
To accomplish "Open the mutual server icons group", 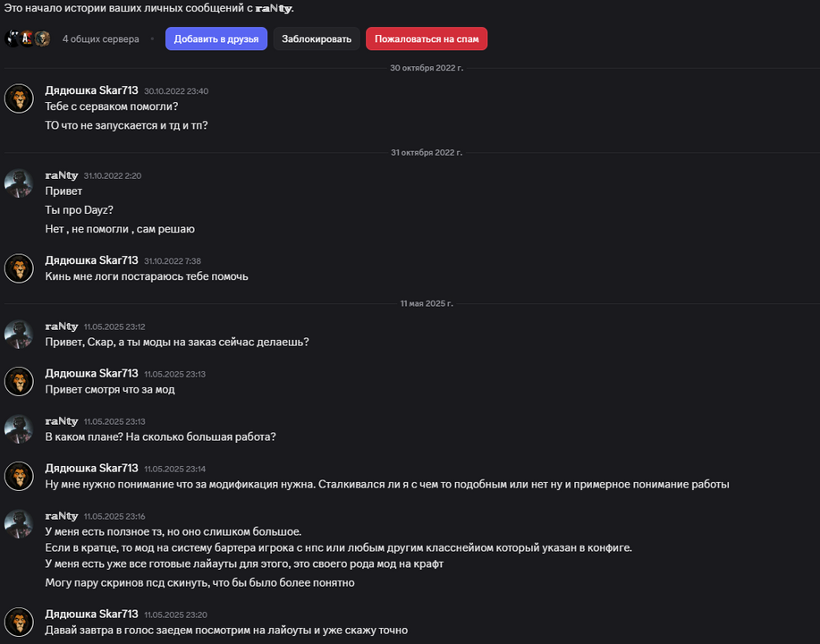I will (27, 38).
